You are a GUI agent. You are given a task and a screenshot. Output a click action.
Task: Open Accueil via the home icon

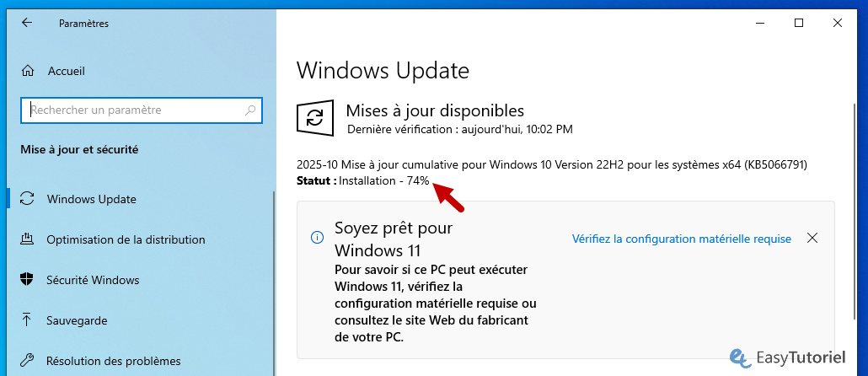pos(28,72)
